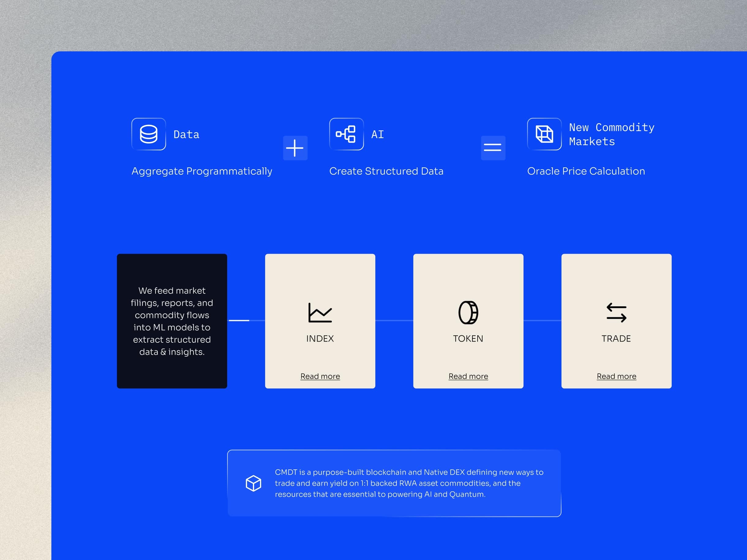Screen dimensions: 747x560
Task: Click 'Oracle Price Calculation' text
Action: click(586, 171)
